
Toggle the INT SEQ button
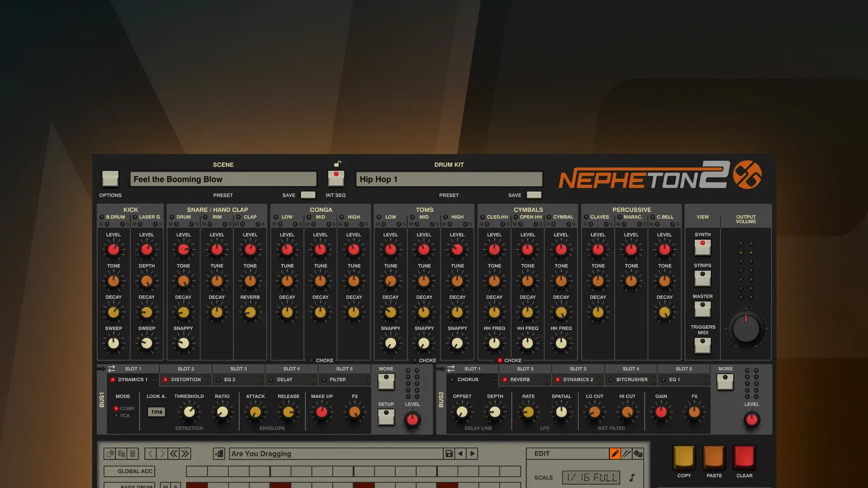coord(336,178)
